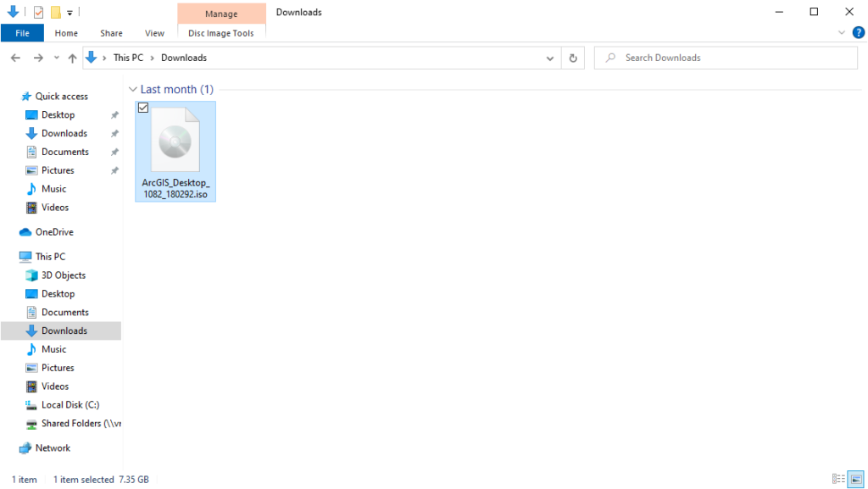Click the '1 item selected 7.35 GB' status text
Screen dimensions: 868x489
101,480
